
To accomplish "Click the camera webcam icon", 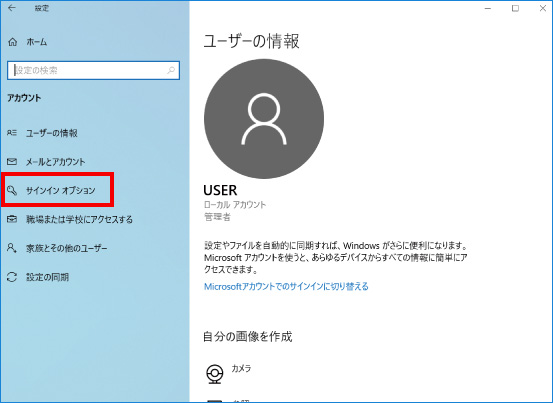I will tap(214, 374).
